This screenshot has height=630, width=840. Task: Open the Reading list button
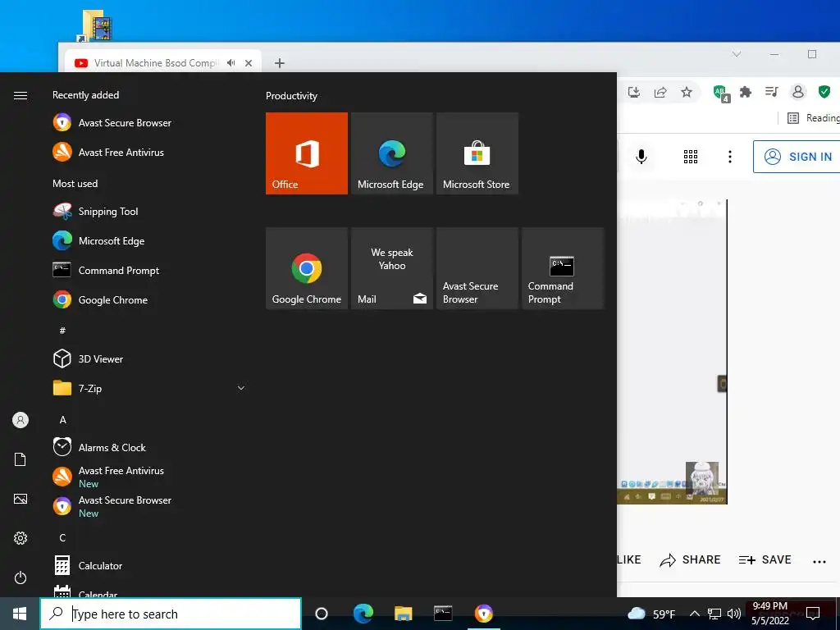coord(813,118)
